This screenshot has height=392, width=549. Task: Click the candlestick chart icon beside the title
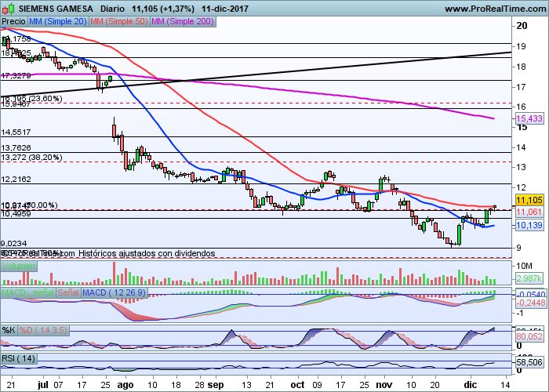point(7,6)
